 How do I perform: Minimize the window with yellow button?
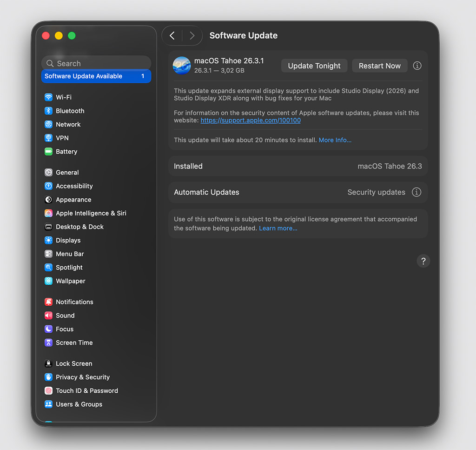pyautogui.click(x=59, y=35)
